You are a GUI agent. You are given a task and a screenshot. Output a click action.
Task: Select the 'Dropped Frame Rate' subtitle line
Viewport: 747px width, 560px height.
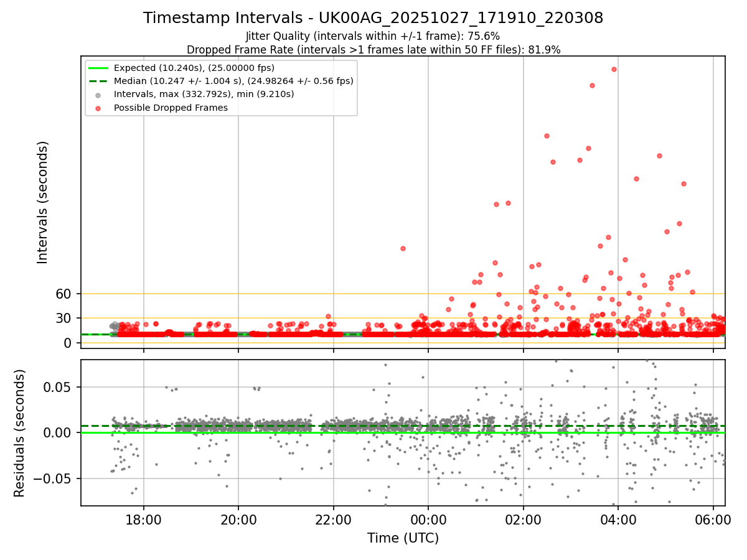[374, 50]
